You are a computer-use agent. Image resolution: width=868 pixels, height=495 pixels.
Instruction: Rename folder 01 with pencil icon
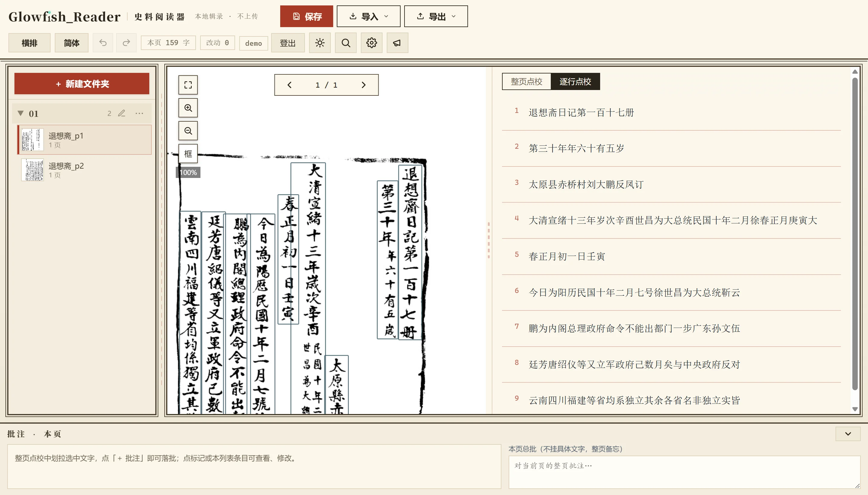[x=122, y=113]
